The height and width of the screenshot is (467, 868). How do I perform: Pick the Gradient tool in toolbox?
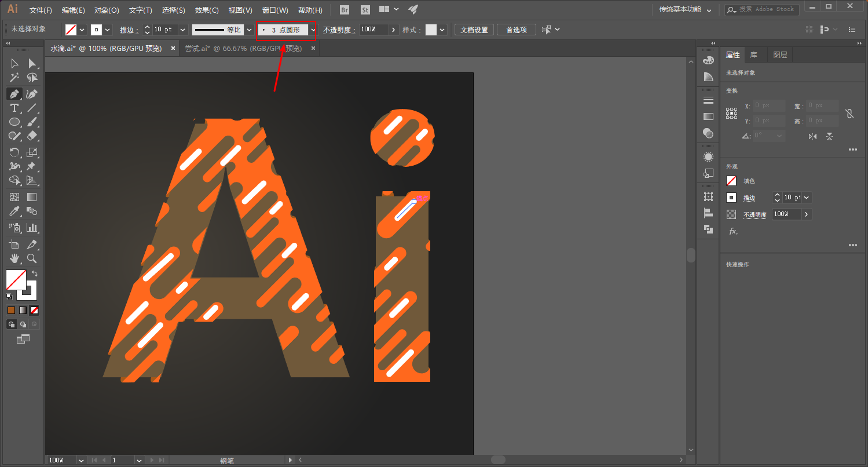coord(32,197)
